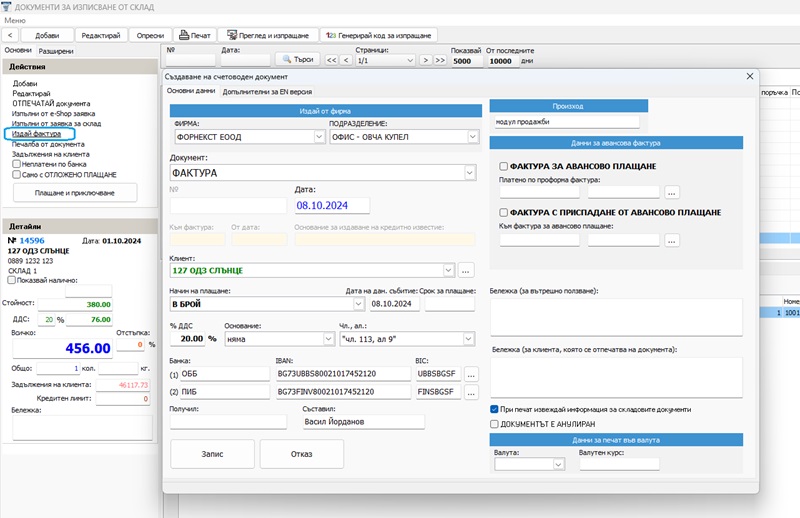This screenshot has width=800, height=518.
Task: Go back using the '<' toolbar button
Action: click(x=10, y=35)
